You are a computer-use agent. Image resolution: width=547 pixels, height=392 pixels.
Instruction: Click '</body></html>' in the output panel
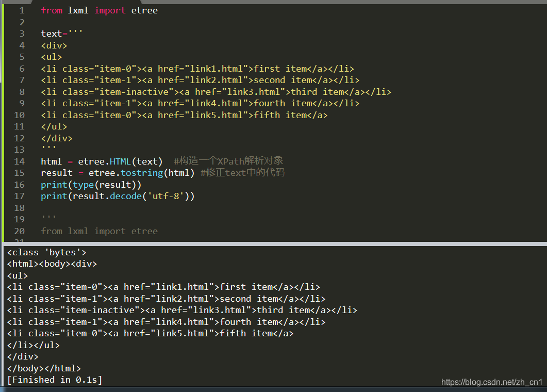44,368
